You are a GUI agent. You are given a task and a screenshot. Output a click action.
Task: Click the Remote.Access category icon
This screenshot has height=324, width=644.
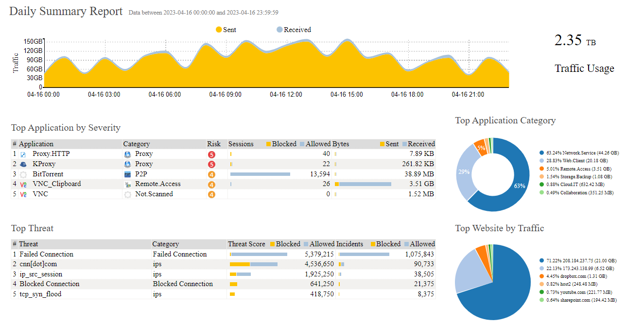[127, 184]
